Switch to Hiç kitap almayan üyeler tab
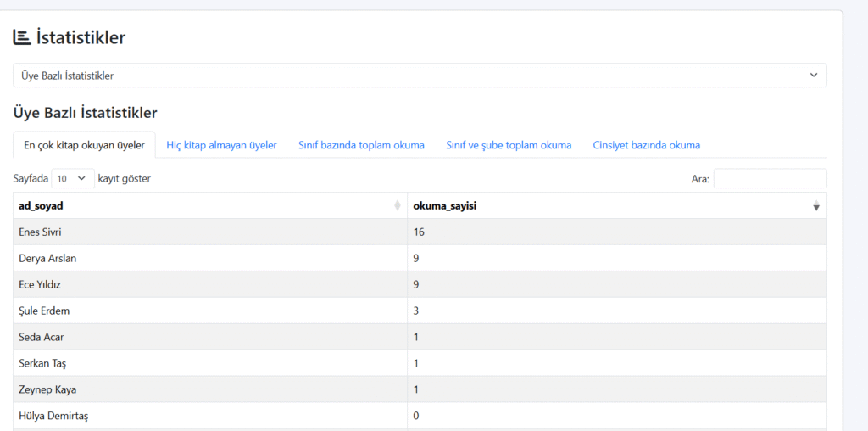868x431 pixels. coord(221,145)
